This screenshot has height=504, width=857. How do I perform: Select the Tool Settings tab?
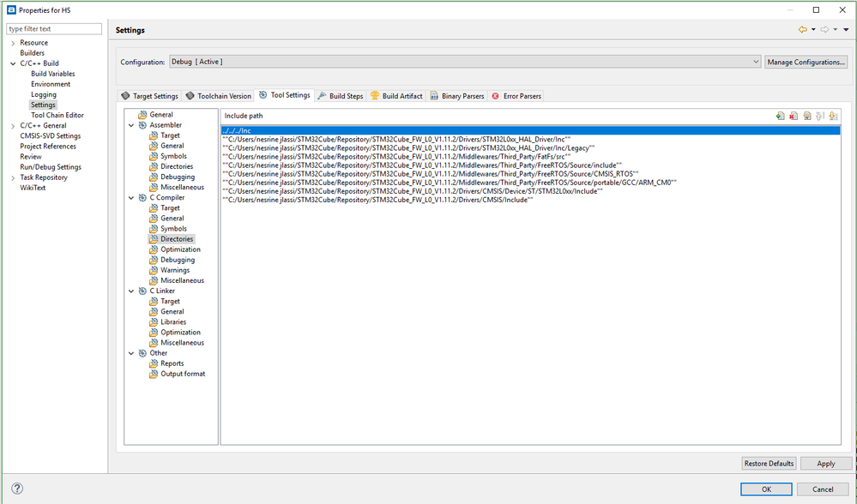tap(284, 95)
